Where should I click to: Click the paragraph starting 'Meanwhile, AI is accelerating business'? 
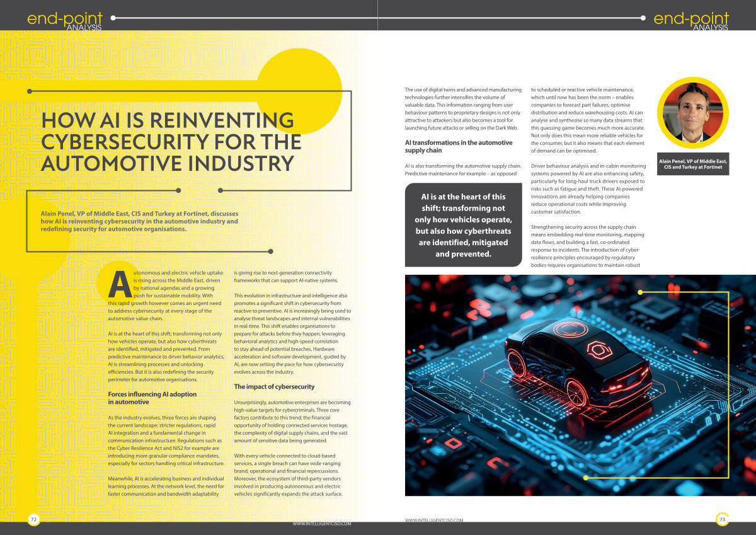166,486
